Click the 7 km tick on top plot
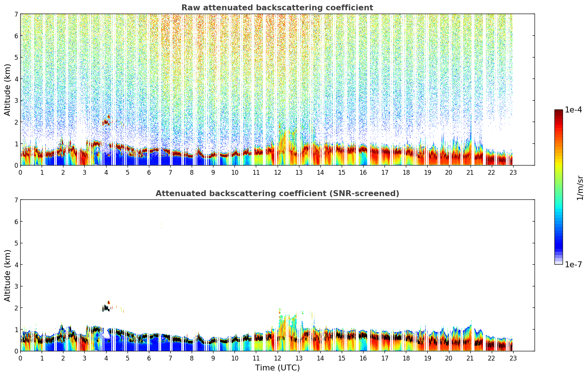Viewport: 588px width, 376px height. click(x=16, y=14)
